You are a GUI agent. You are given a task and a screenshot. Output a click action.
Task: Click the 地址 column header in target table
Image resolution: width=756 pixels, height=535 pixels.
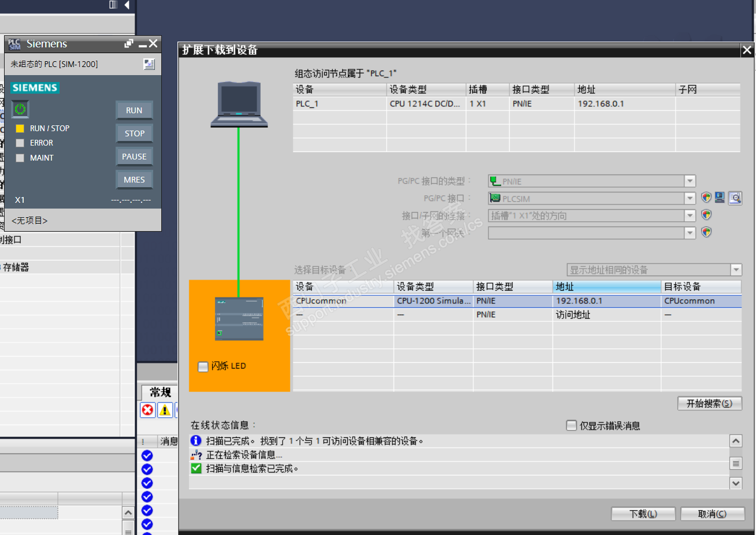607,287
